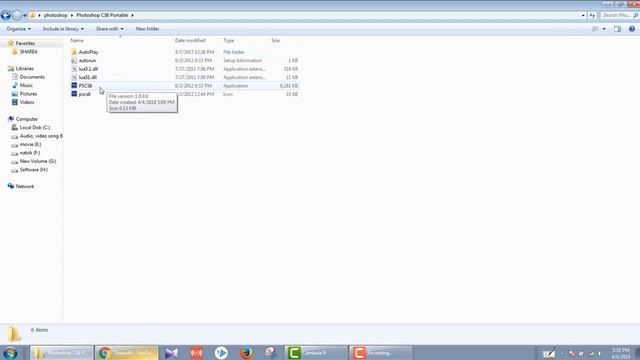Sort by the Name column header
This screenshot has width=640, height=360.
77,40
